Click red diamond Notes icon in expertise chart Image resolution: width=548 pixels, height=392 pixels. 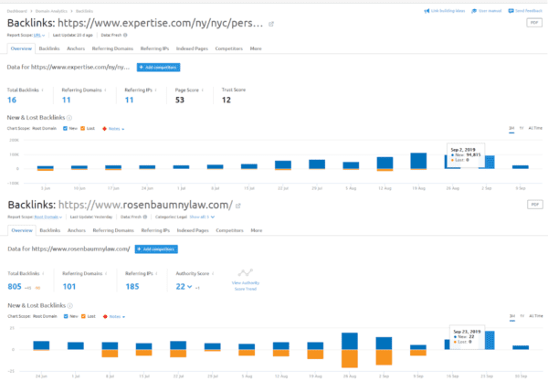(x=104, y=129)
